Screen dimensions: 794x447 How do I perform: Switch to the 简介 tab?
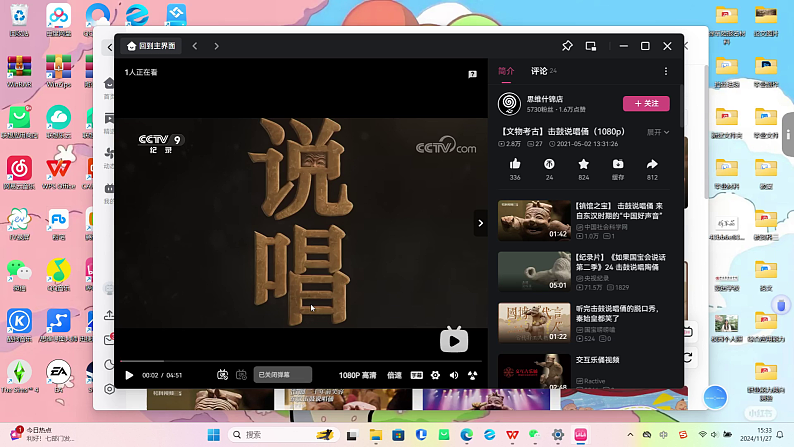coord(506,71)
